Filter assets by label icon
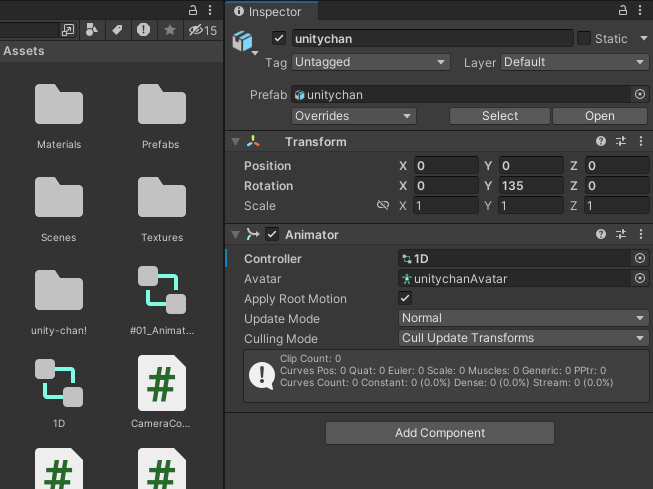Image resolution: width=653 pixels, height=489 pixels. click(117, 30)
